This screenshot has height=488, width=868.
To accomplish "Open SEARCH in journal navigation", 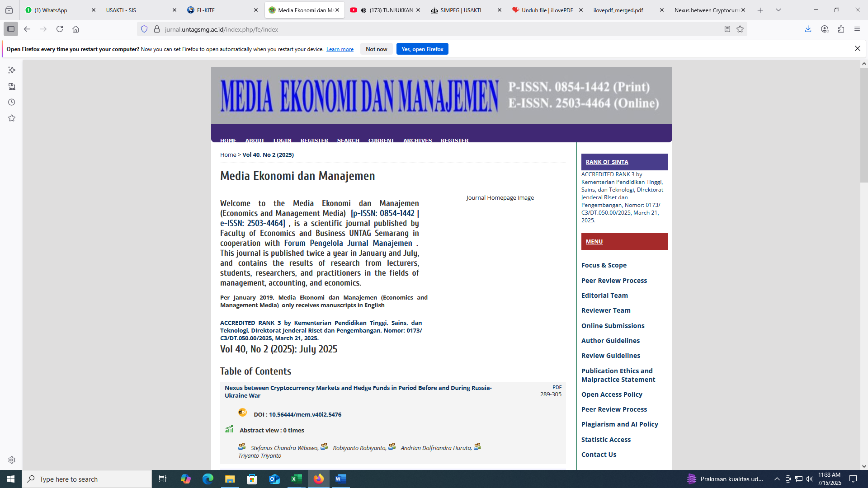I will click(x=348, y=141).
